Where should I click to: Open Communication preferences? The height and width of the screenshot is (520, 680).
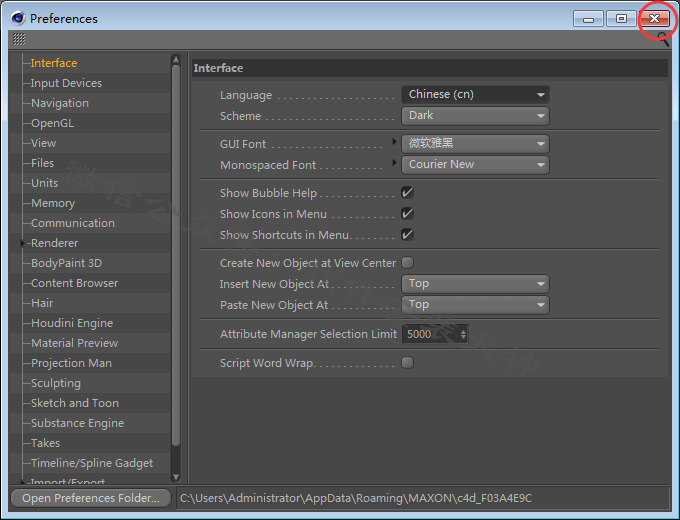pos(73,223)
